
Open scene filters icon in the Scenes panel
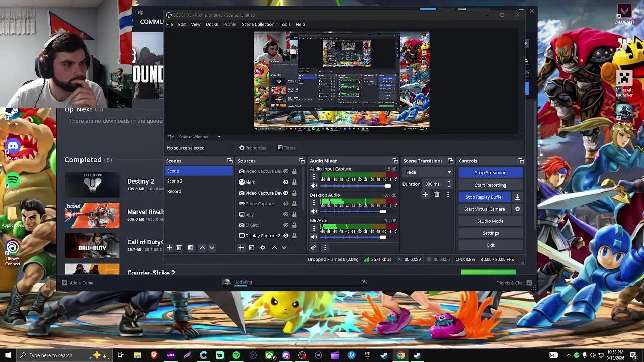191,248
